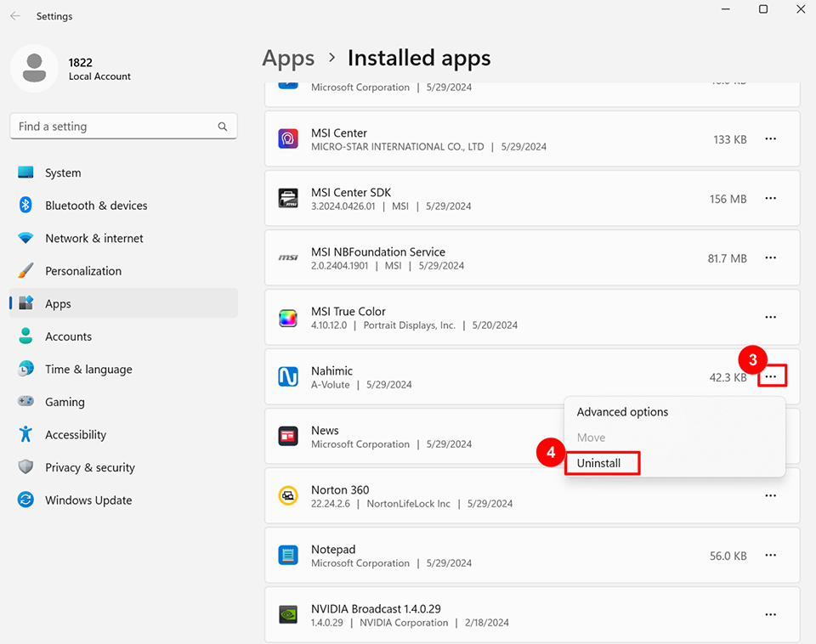The width and height of the screenshot is (816, 644).
Task: Click the Apps sidebar icon
Action: (x=25, y=302)
